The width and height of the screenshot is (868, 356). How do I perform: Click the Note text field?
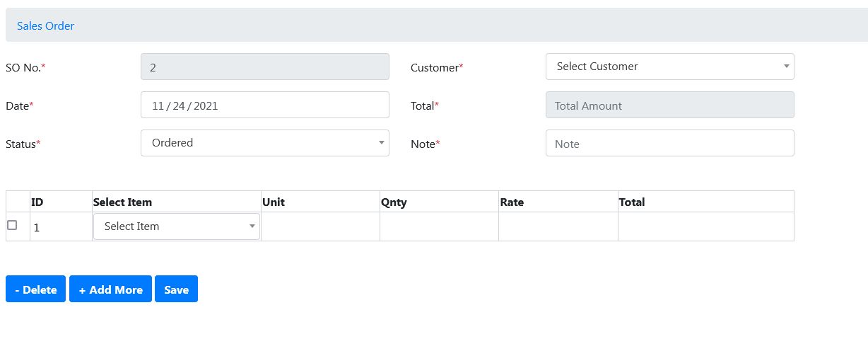pos(669,144)
